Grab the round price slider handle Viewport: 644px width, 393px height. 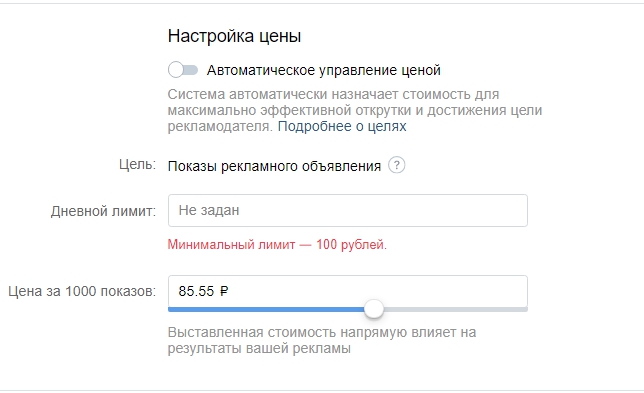click(374, 309)
